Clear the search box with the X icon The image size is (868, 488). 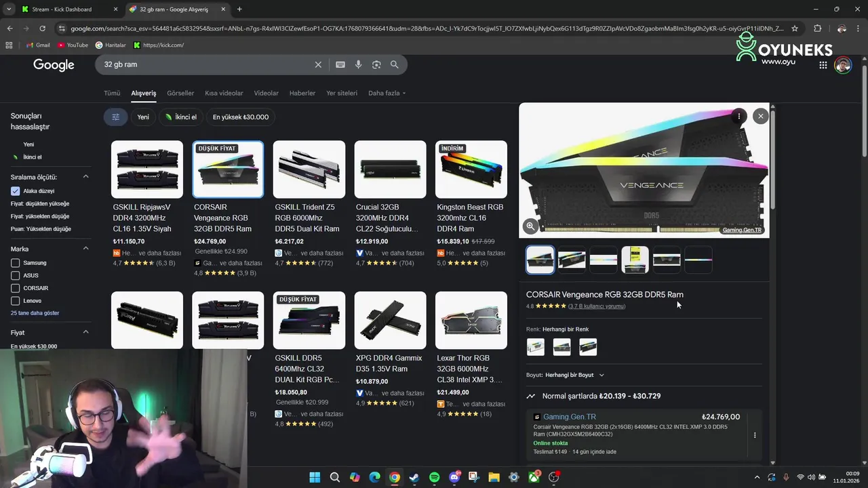point(318,64)
